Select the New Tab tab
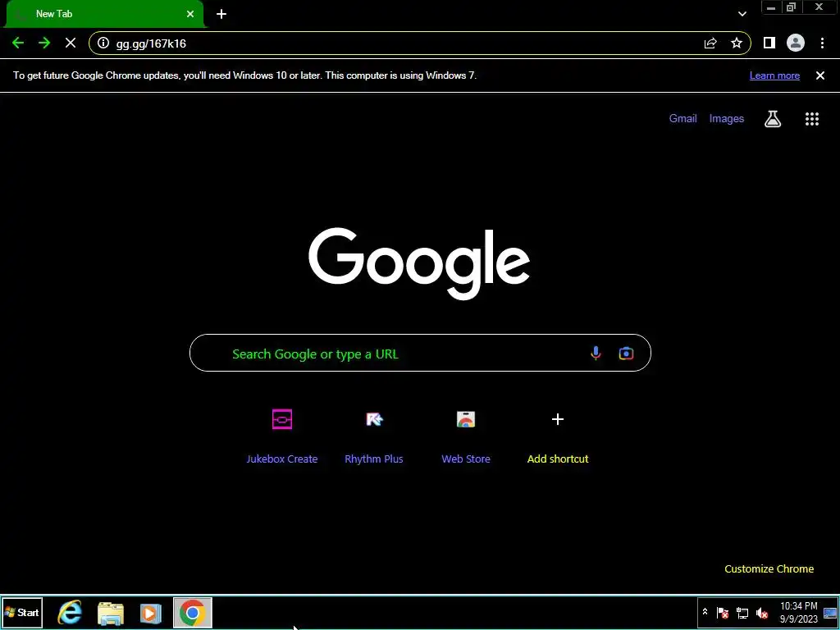840x630 pixels. coord(104,14)
